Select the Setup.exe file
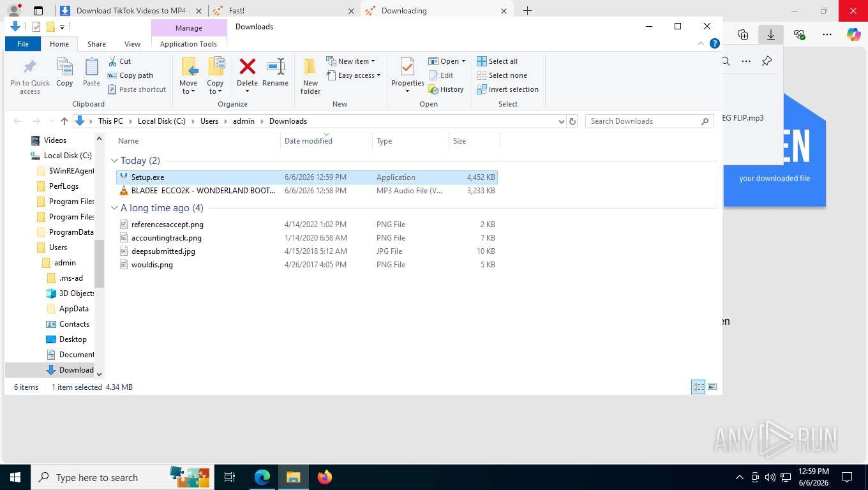 click(x=306, y=177)
